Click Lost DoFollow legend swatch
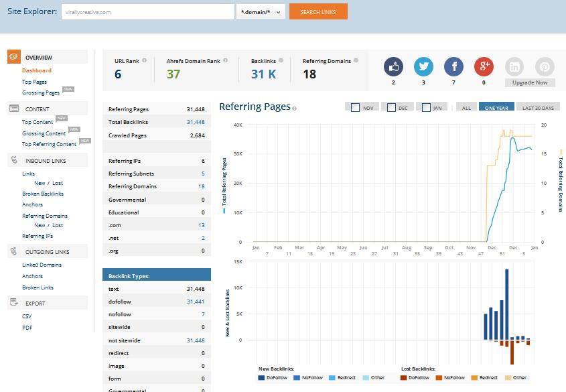 [x=403, y=377]
